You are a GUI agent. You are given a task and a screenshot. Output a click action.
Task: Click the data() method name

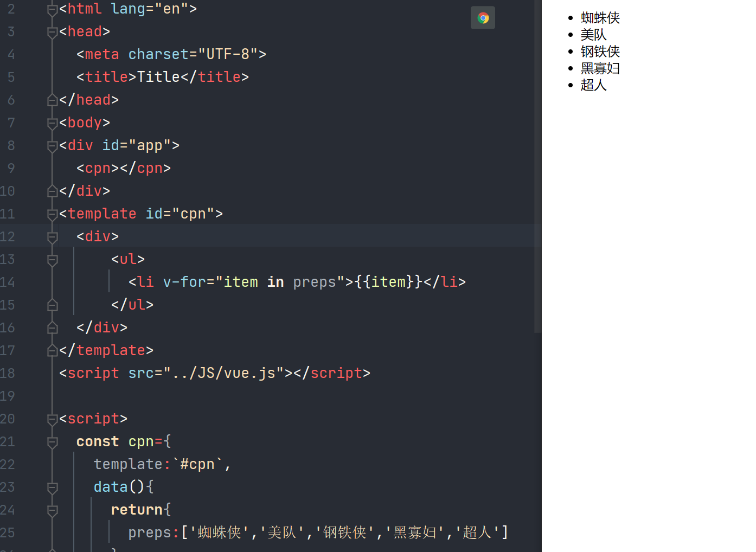(x=111, y=487)
